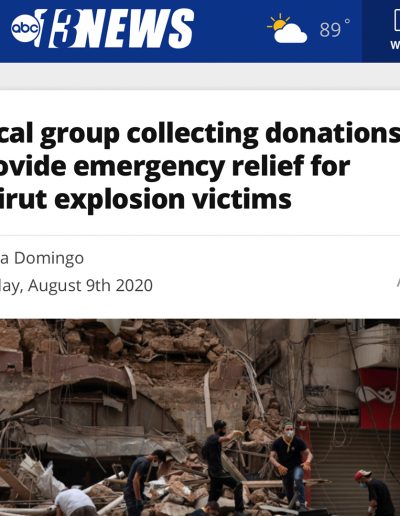The width and height of the screenshot is (400, 516).
Task: Select the cut-off 'W' menu label in header
Action: (x=395, y=45)
